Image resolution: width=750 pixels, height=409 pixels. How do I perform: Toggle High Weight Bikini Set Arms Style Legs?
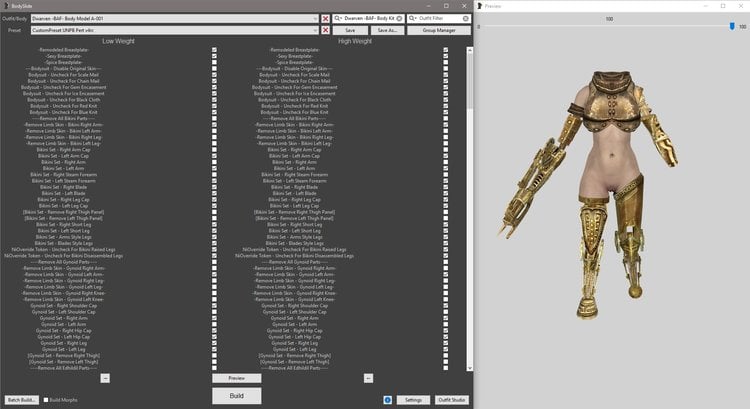click(x=446, y=237)
